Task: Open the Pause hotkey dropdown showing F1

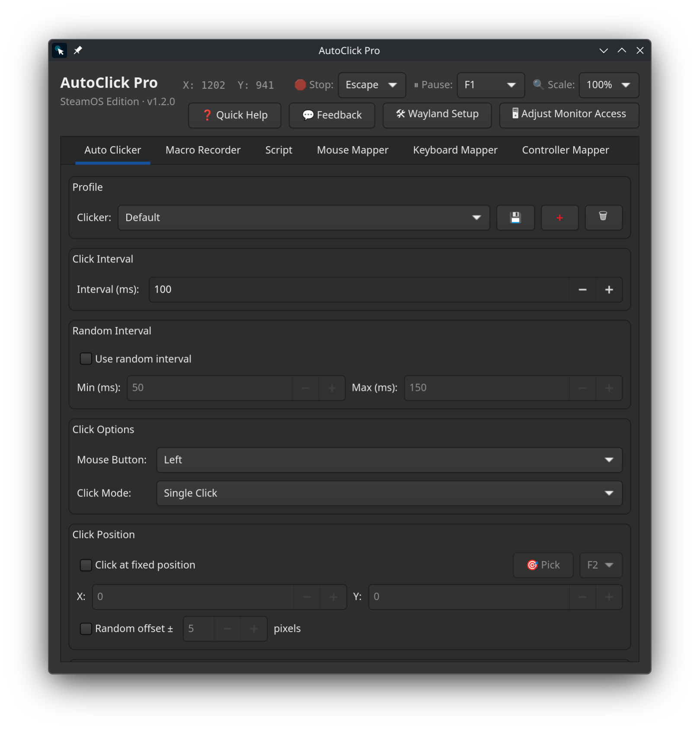Action: click(491, 85)
